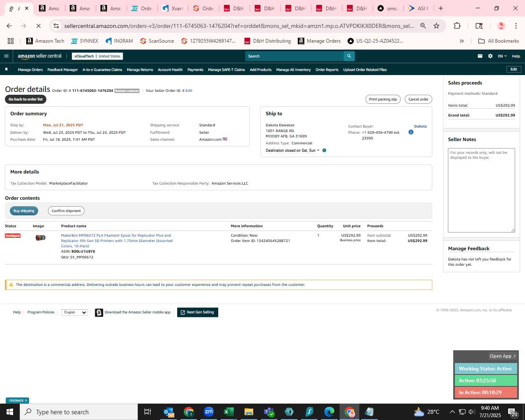Image resolution: width=525 pixels, height=420 pixels.
Task: Click the Dakota contact buyer link
Action: (x=420, y=126)
